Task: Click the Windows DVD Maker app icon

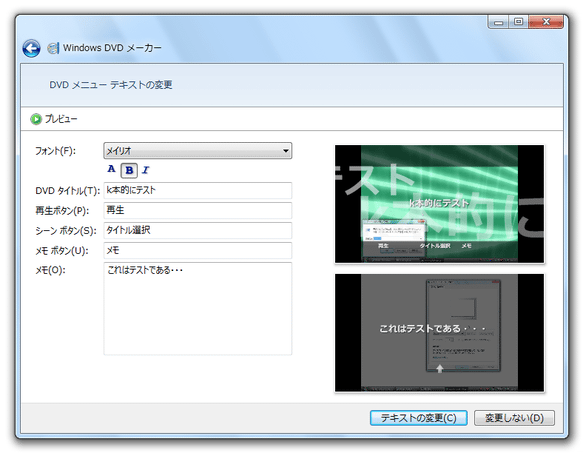Action: 53,48
